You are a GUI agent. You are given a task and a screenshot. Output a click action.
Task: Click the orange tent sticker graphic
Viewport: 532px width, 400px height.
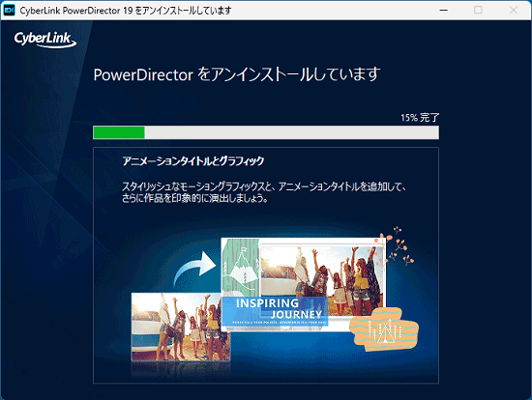tap(384, 329)
